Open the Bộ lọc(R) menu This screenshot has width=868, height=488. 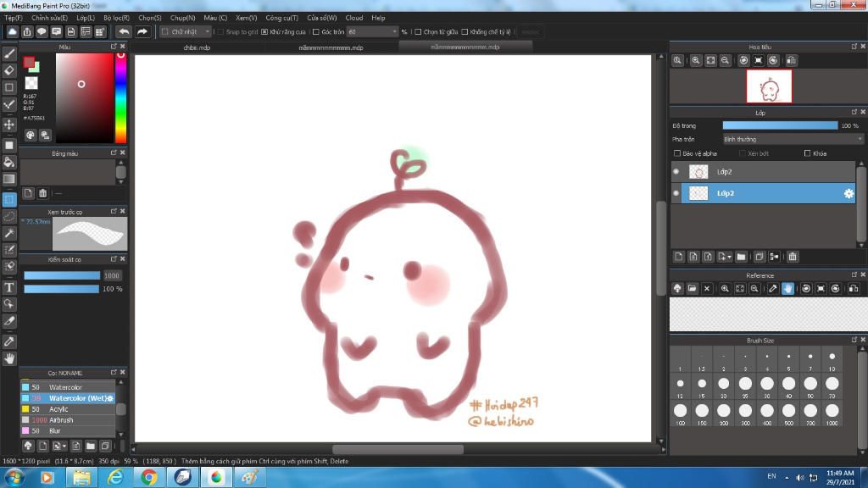click(x=116, y=18)
